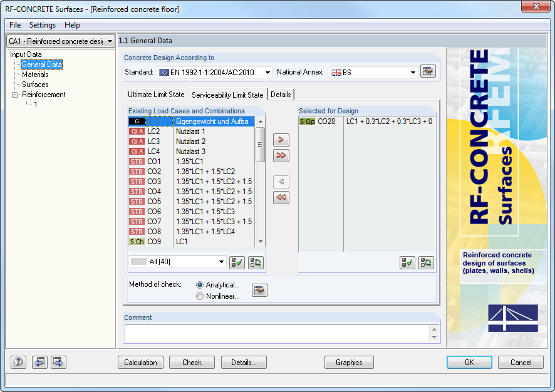The width and height of the screenshot is (555, 392).
Task: Open the Method of check settings dialog
Action: click(x=259, y=290)
